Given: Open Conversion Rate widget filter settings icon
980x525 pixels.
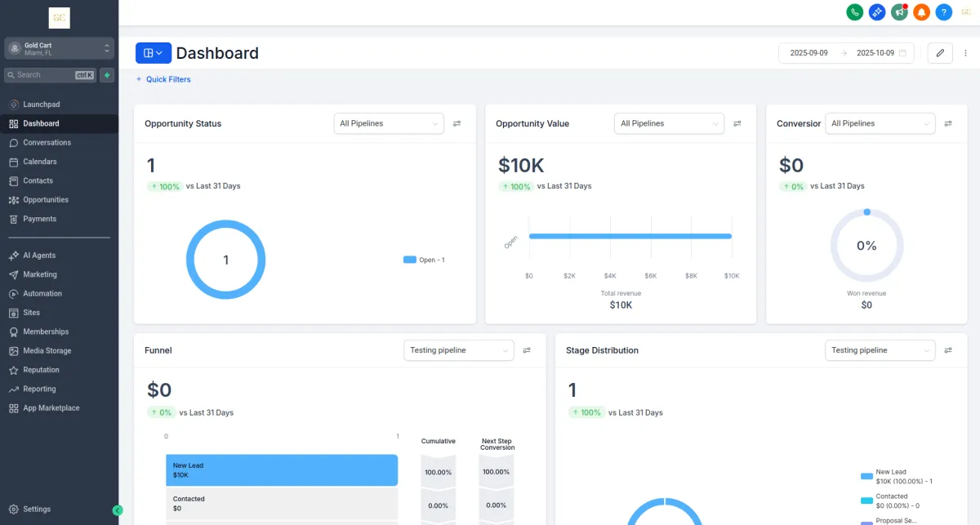Looking at the screenshot, I should (x=948, y=123).
